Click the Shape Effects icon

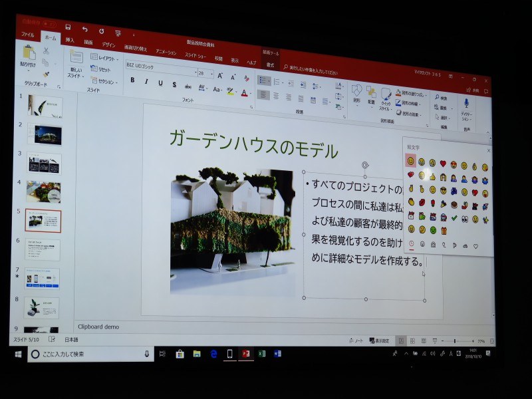click(x=399, y=112)
